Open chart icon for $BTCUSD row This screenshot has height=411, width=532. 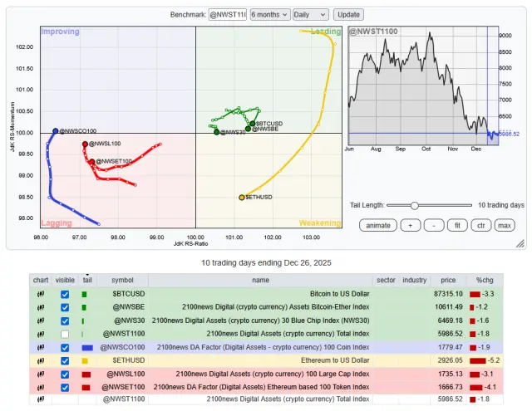point(41,294)
